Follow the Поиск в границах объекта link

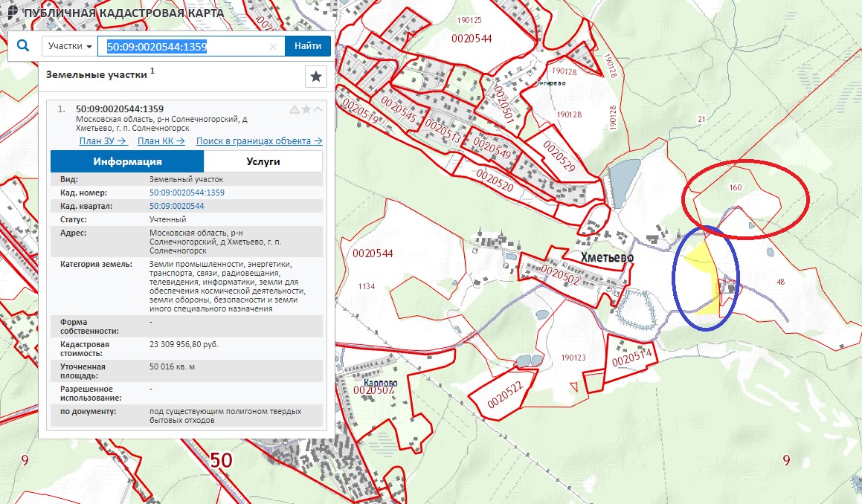(259, 141)
